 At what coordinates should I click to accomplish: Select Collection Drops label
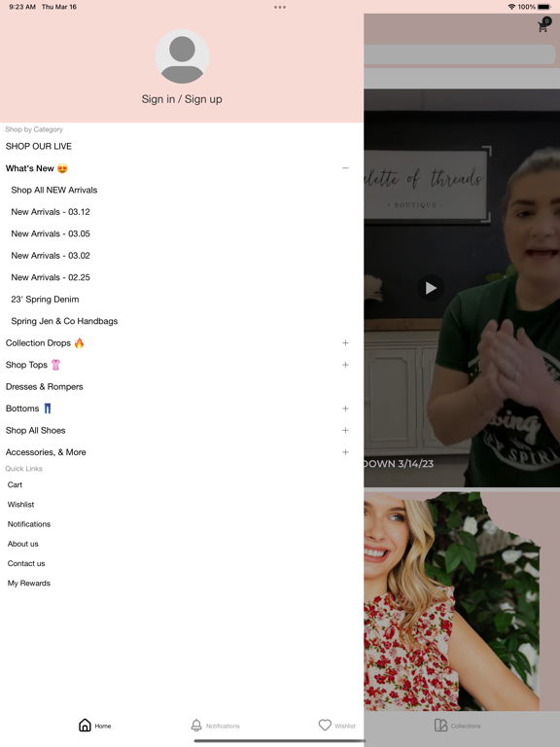45,343
